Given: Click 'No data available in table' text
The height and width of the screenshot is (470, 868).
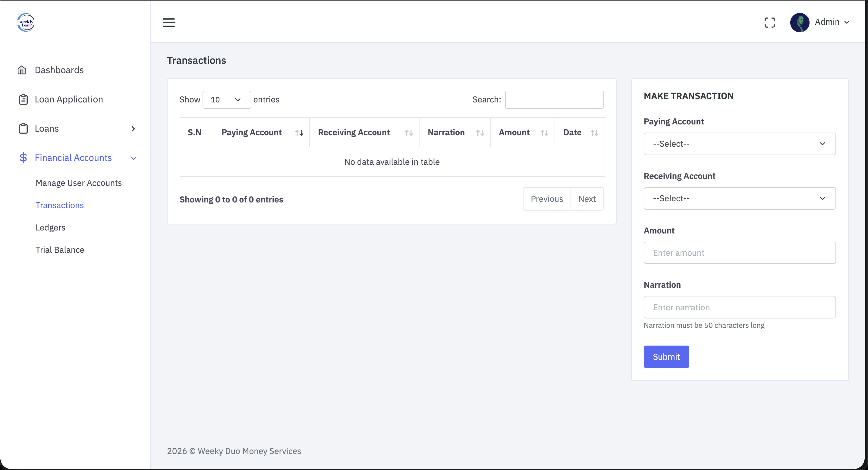Looking at the screenshot, I should point(392,162).
